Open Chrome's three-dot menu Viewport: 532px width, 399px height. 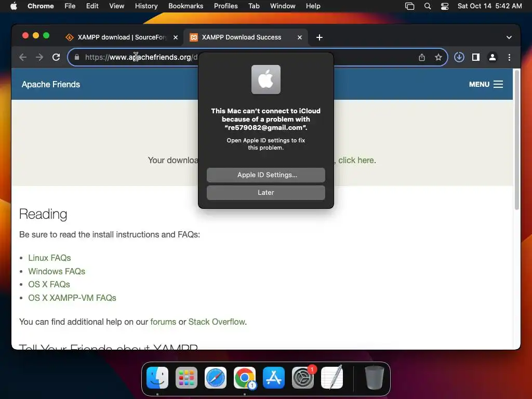pyautogui.click(x=509, y=57)
